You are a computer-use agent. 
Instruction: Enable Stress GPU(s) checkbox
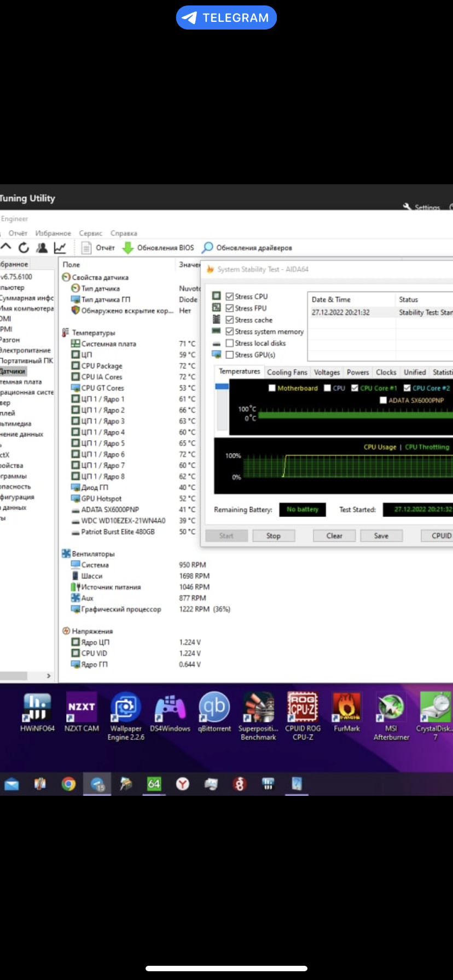230,354
